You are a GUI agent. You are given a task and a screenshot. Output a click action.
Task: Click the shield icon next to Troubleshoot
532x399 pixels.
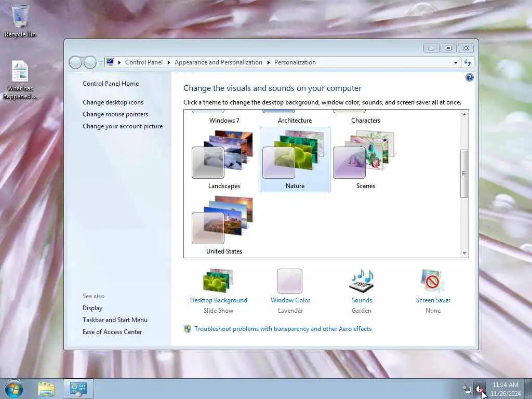tap(187, 329)
